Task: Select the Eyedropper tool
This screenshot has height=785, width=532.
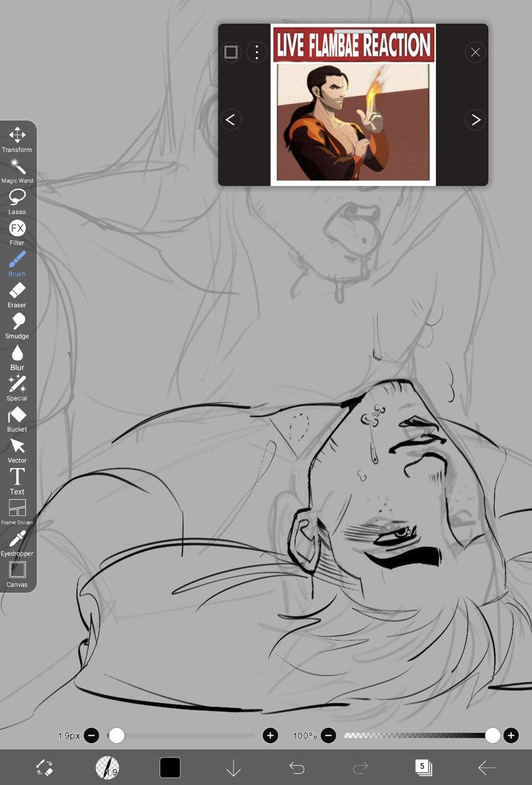Action: (17, 543)
